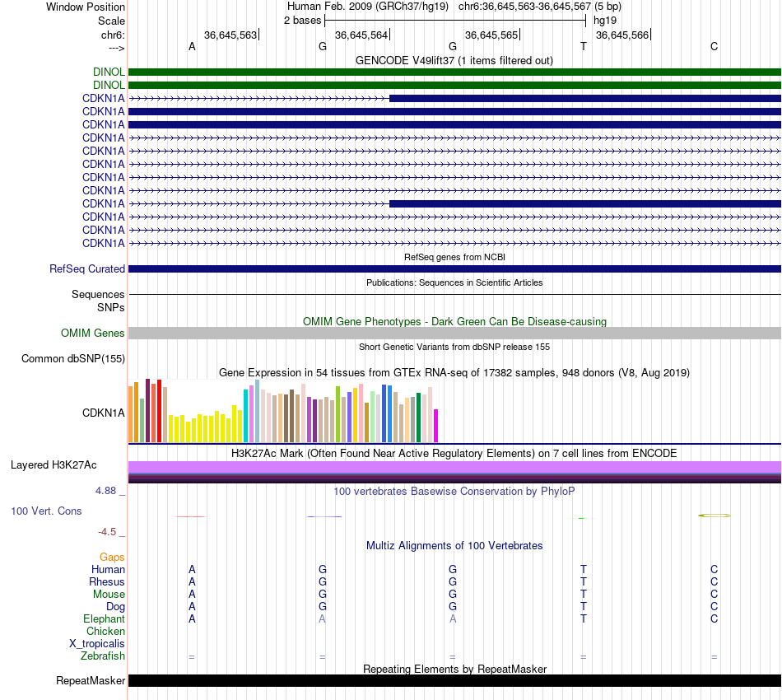Click the GENCODE V49lift37 track title
Image resolution: width=782 pixels, height=700 pixels.
click(x=454, y=60)
